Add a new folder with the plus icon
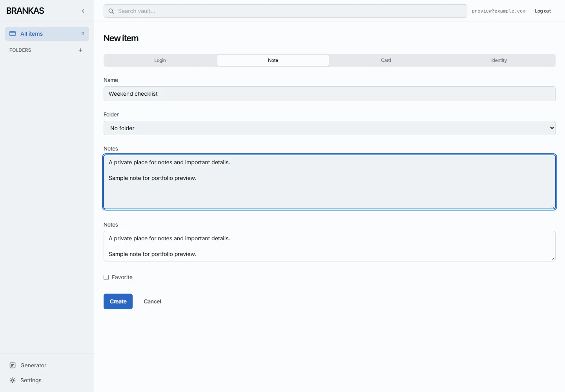The height and width of the screenshot is (392, 565). pyautogui.click(x=80, y=50)
